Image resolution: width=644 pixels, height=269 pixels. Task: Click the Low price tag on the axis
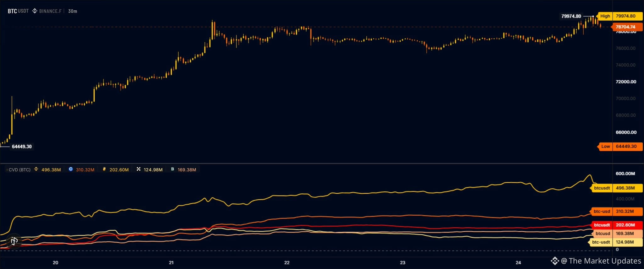coord(620,146)
